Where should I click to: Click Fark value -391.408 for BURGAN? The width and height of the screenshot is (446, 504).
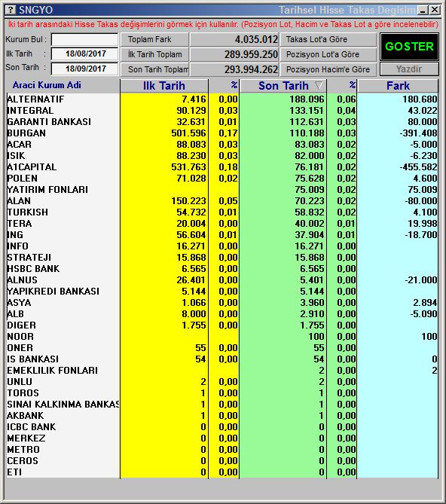pyautogui.click(x=418, y=133)
